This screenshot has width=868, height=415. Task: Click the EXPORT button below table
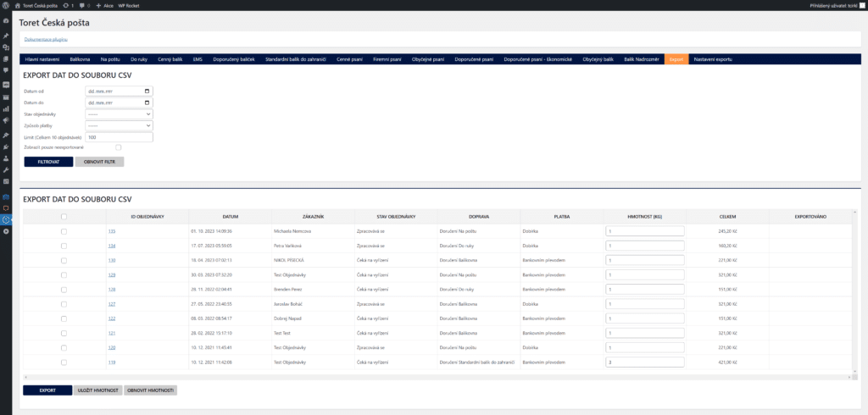[x=47, y=390]
